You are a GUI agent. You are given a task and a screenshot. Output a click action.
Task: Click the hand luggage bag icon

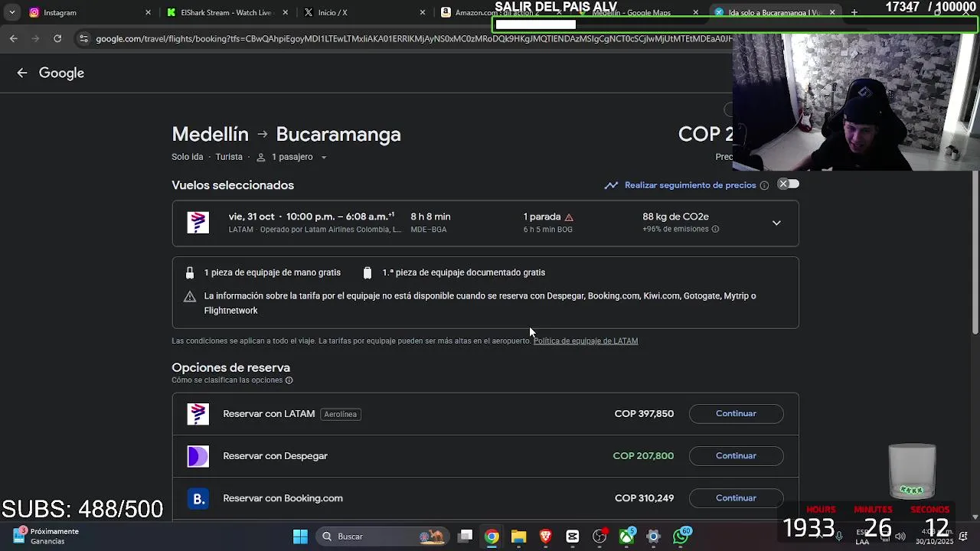[x=190, y=272]
